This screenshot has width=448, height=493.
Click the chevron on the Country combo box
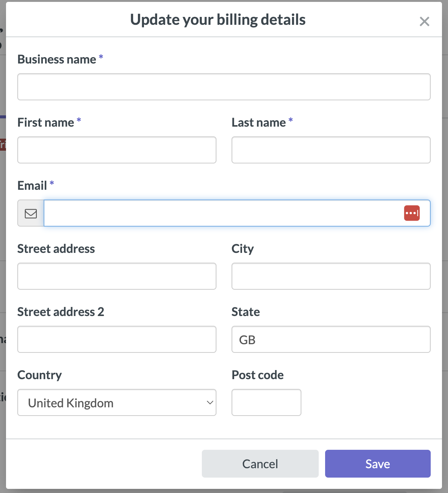coord(209,402)
